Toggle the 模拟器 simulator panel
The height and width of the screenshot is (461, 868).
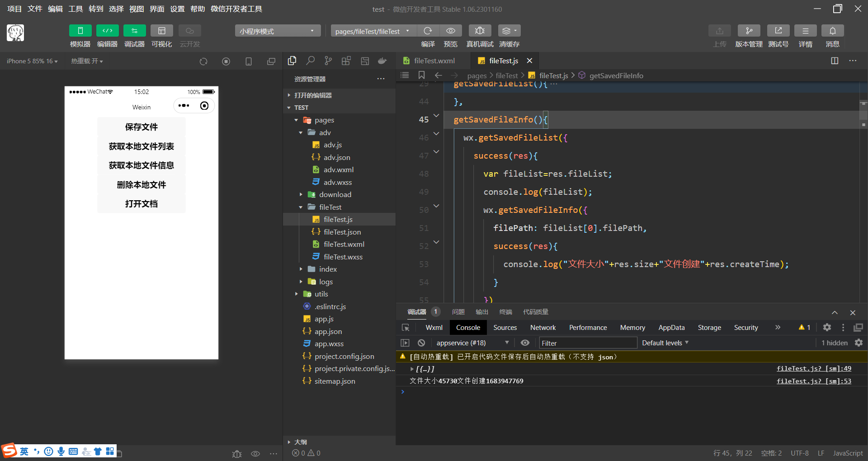click(x=80, y=31)
